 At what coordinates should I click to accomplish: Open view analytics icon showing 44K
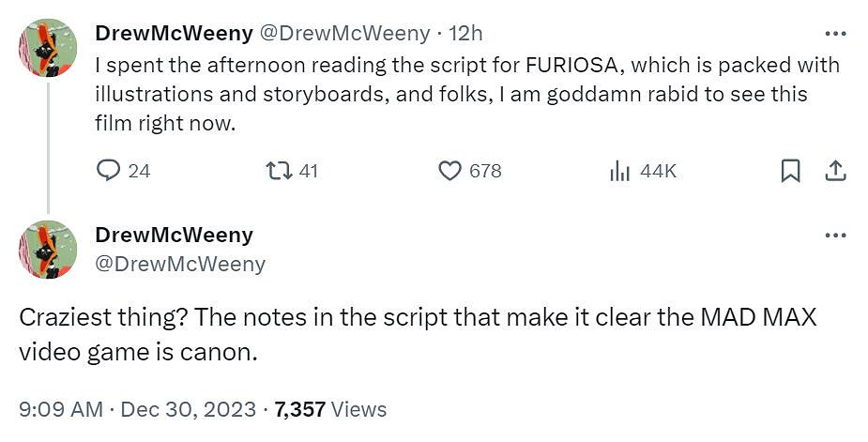(x=619, y=171)
